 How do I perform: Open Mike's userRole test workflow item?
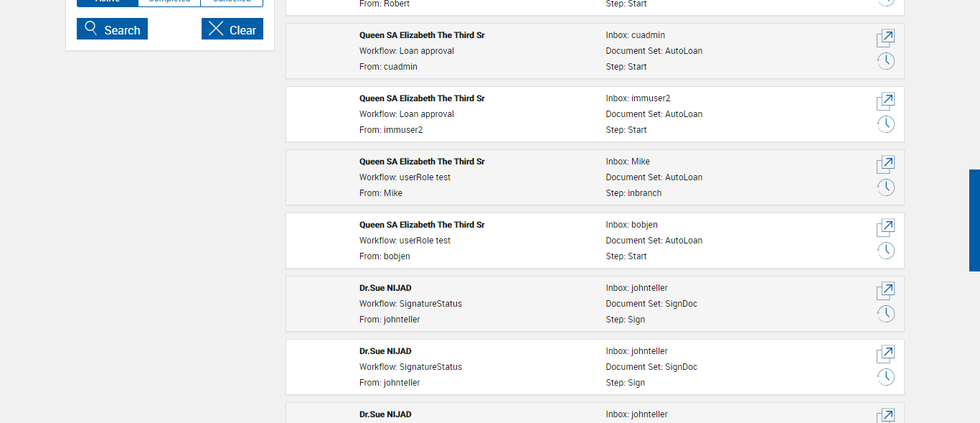click(885, 164)
